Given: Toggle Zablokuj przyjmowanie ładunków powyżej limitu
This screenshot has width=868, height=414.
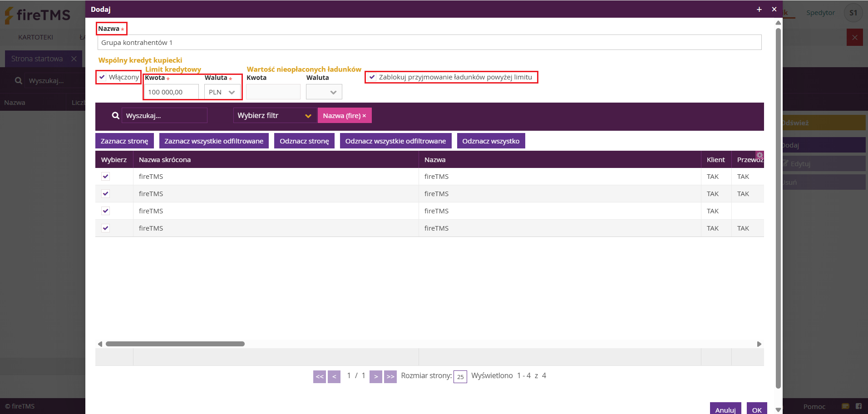Looking at the screenshot, I should click(x=372, y=77).
